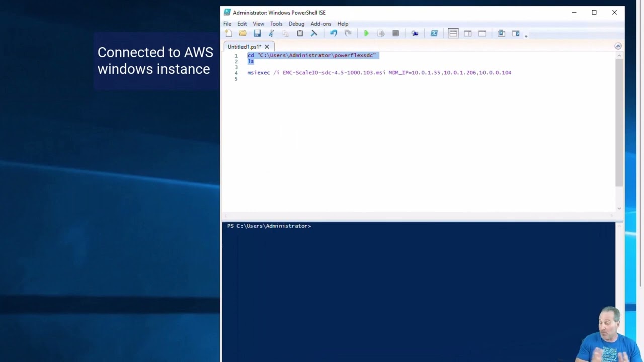The height and width of the screenshot is (362, 644).
Task: Open the Add-ons menu
Action: (320, 24)
